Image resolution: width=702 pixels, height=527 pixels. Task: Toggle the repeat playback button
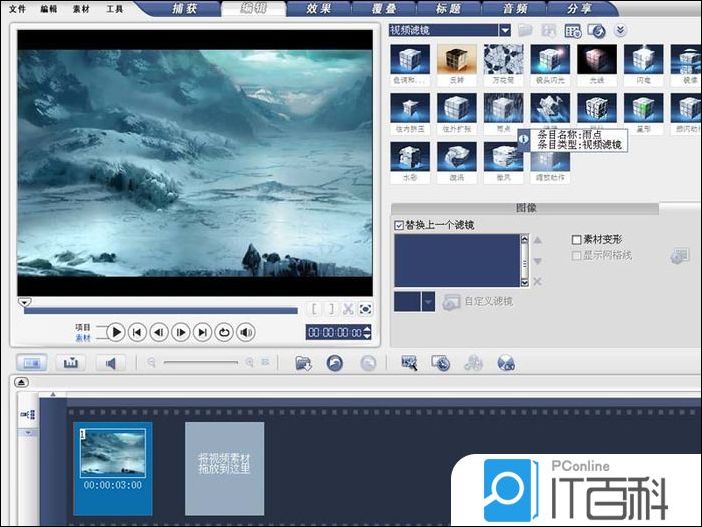[x=225, y=332]
